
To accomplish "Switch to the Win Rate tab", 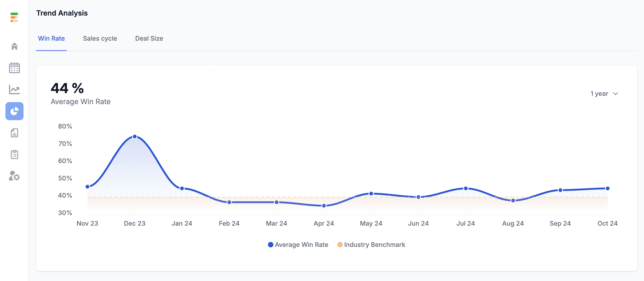I will (51, 38).
